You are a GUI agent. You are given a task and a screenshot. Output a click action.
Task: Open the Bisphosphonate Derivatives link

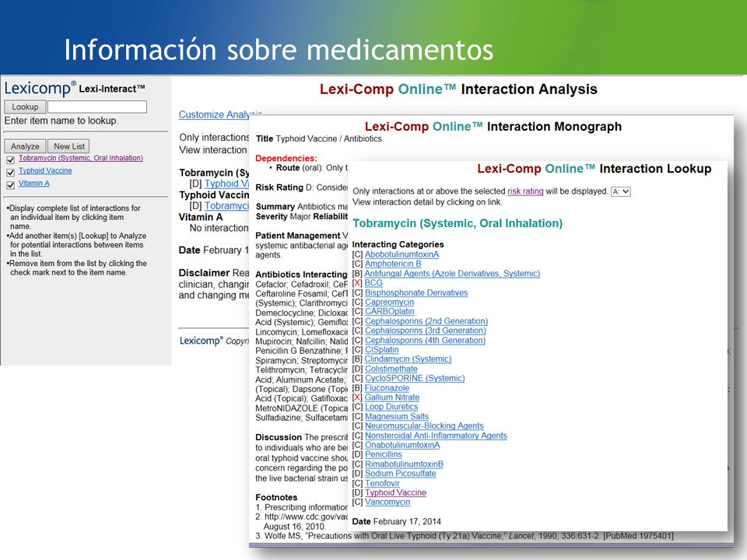[416, 292]
